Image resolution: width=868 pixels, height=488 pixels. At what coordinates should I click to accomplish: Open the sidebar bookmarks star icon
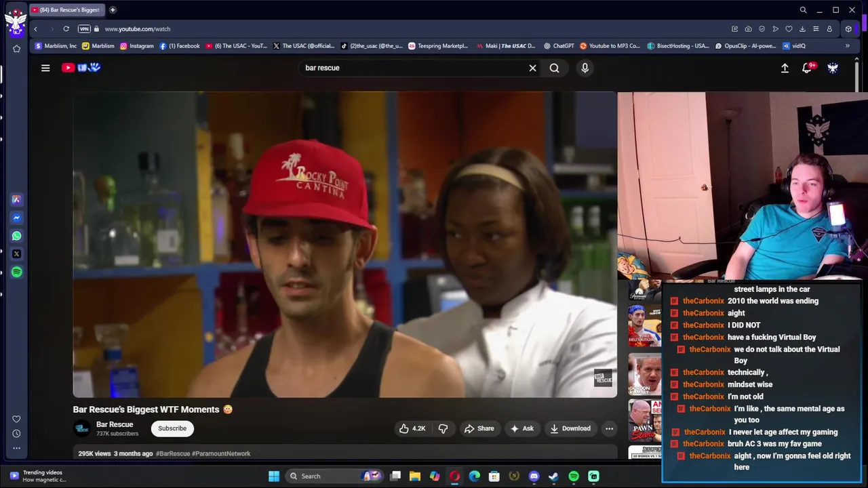(x=16, y=49)
